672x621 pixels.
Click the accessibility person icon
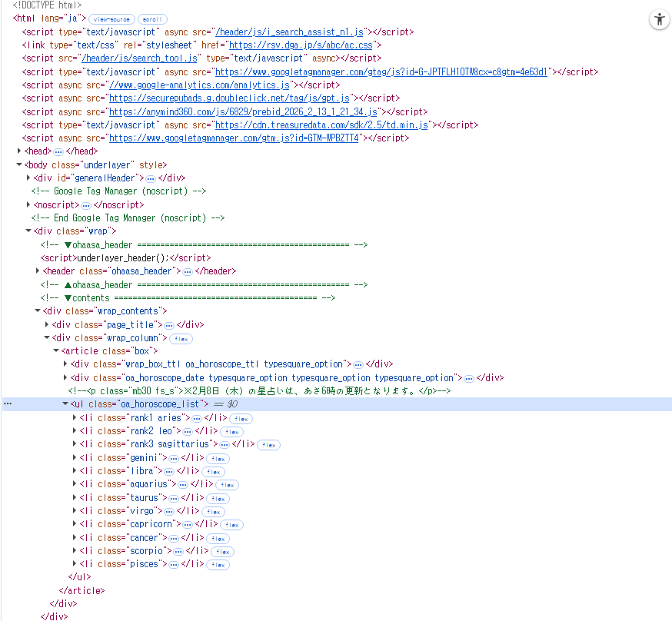click(660, 20)
